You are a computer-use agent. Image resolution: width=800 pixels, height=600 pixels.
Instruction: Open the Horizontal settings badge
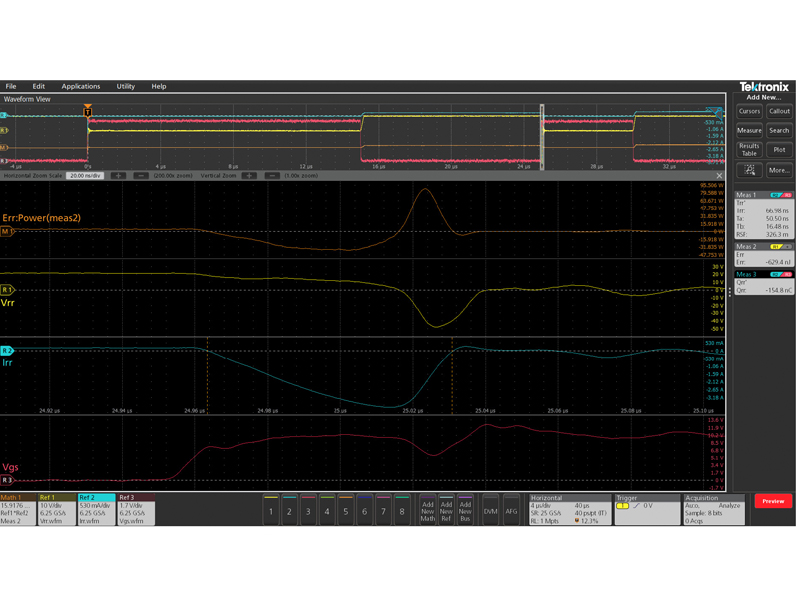coord(568,509)
